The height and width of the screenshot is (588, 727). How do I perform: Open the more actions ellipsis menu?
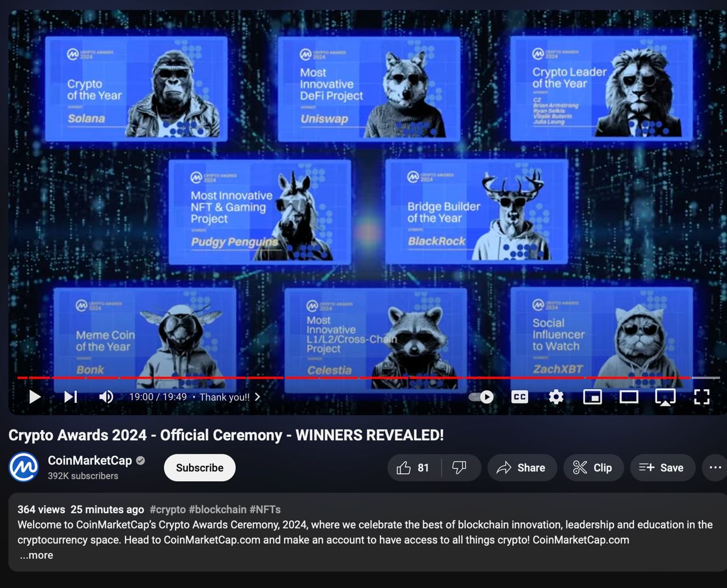click(x=715, y=468)
